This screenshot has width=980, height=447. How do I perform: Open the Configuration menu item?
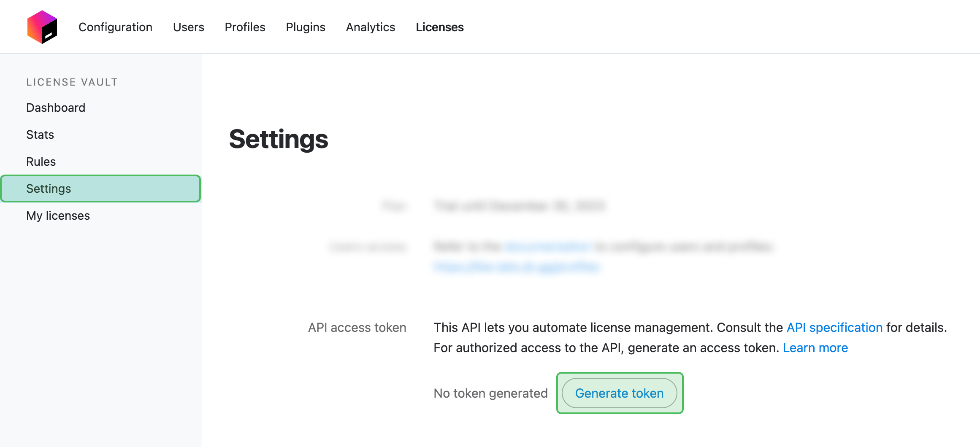pyautogui.click(x=115, y=27)
